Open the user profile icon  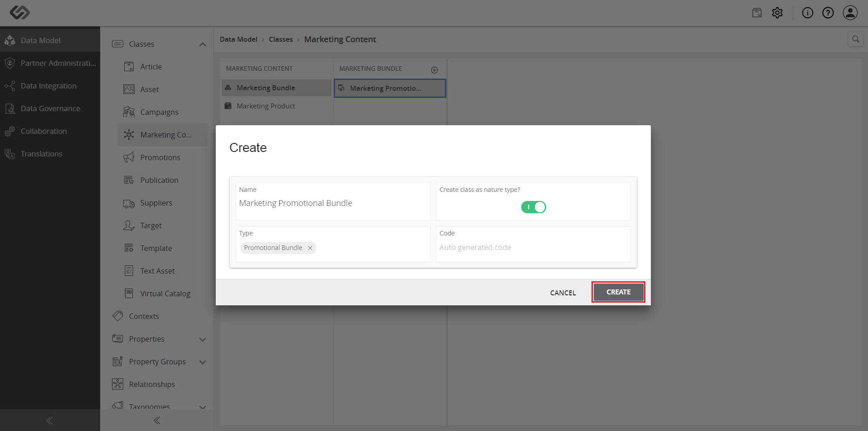pos(850,13)
